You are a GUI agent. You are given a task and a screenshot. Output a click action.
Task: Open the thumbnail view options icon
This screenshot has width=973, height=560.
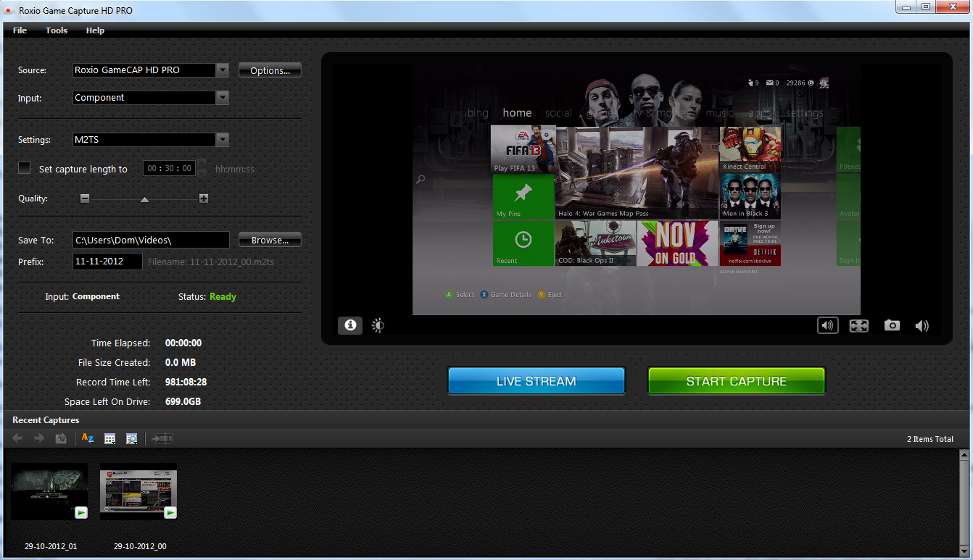110,438
